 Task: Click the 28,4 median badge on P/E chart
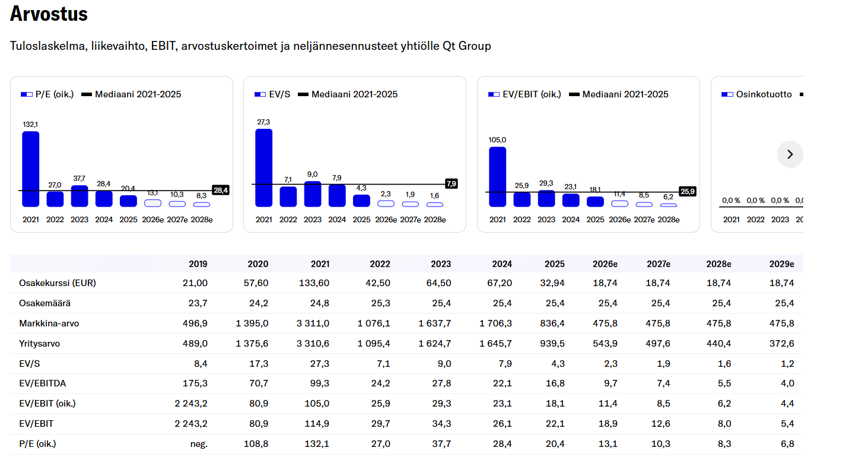(x=221, y=191)
